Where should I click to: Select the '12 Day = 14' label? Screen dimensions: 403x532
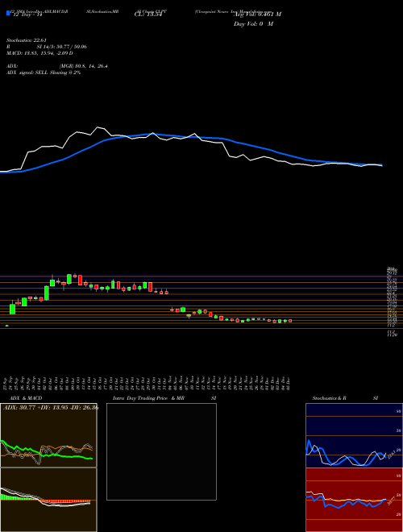pyautogui.click(x=28, y=15)
